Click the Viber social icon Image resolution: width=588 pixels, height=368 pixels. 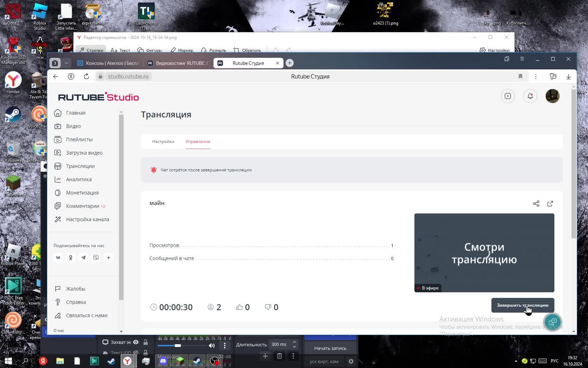click(x=96, y=258)
